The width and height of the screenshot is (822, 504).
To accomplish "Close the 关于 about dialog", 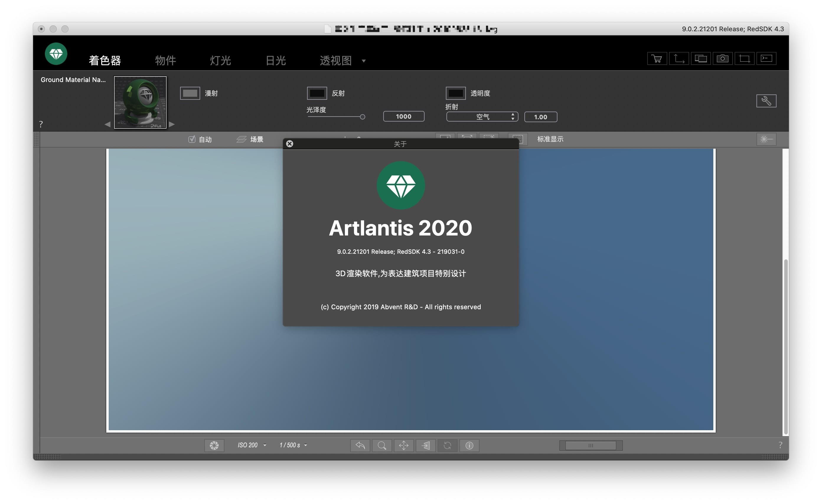I will [x=290, y=144].
